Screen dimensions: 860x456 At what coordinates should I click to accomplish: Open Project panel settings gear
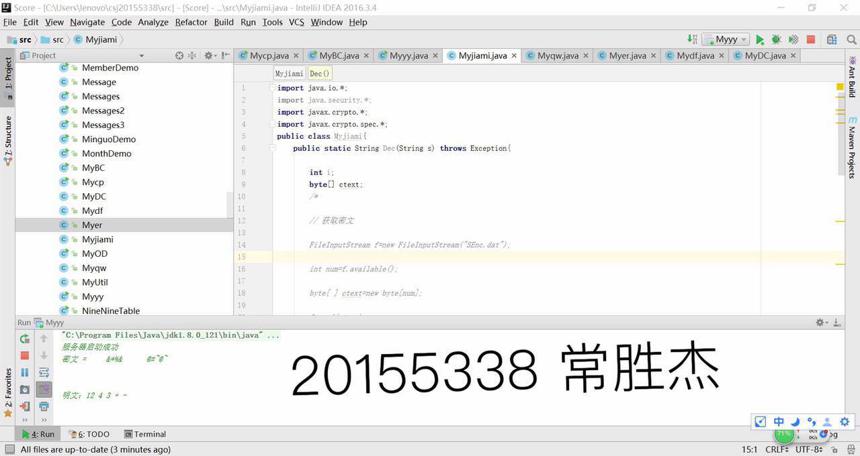[x=208, y=55]
